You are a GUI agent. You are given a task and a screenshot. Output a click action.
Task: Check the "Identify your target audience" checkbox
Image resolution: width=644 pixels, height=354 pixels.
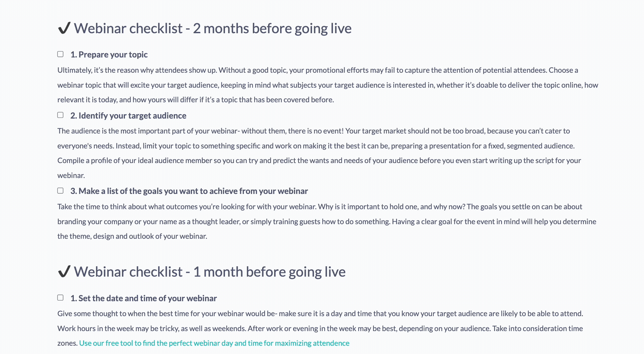tap(60, 115)
